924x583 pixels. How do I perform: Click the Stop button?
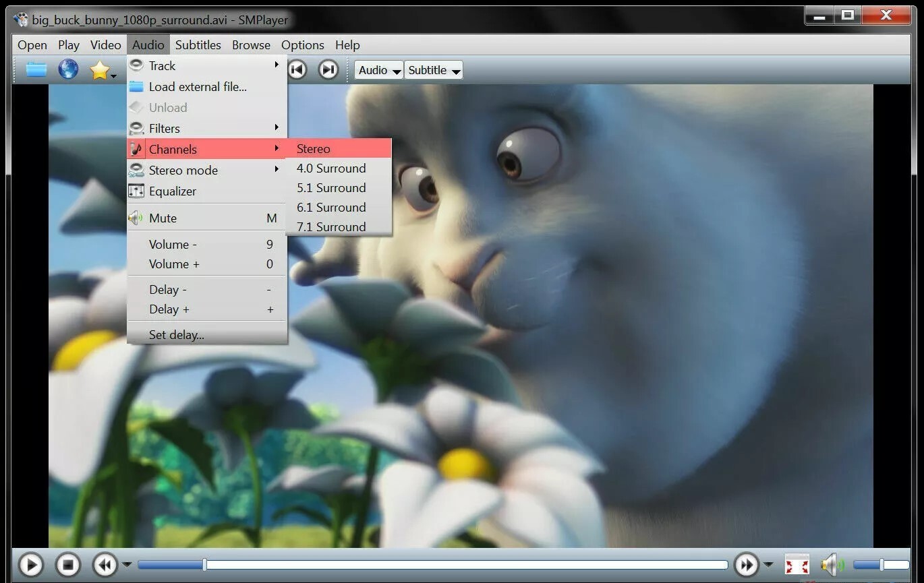(67, 565)
